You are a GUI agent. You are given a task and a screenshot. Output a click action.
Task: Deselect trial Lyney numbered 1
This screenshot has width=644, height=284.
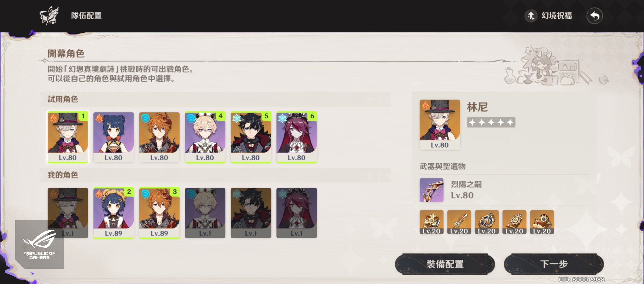(x=68, y=137)
